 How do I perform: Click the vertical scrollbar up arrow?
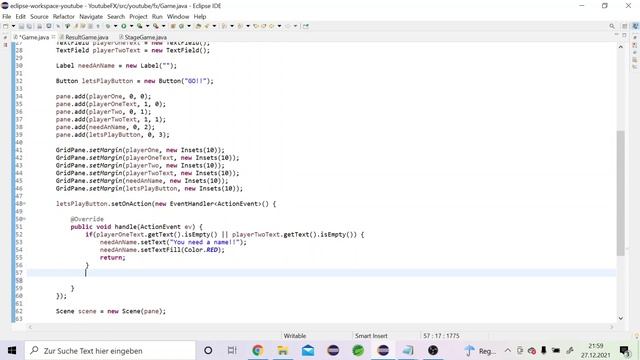point(621,47)
